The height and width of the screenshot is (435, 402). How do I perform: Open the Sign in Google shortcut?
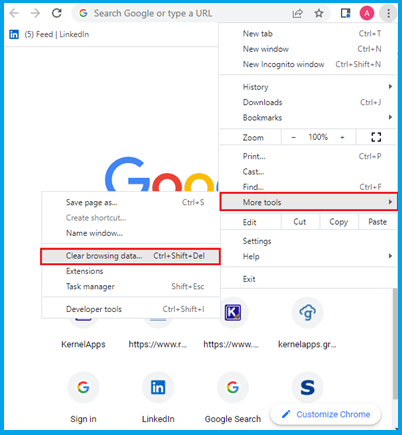click(x=83, y=387)
